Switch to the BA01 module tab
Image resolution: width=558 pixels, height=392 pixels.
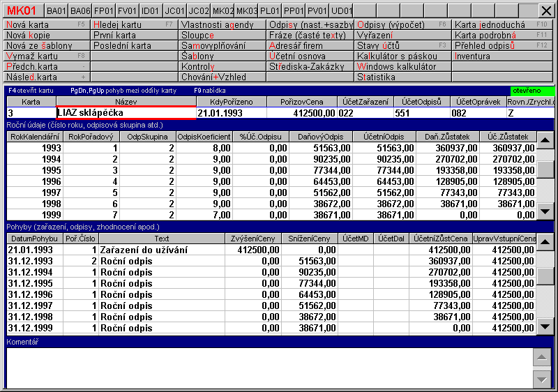click(56, 10)
